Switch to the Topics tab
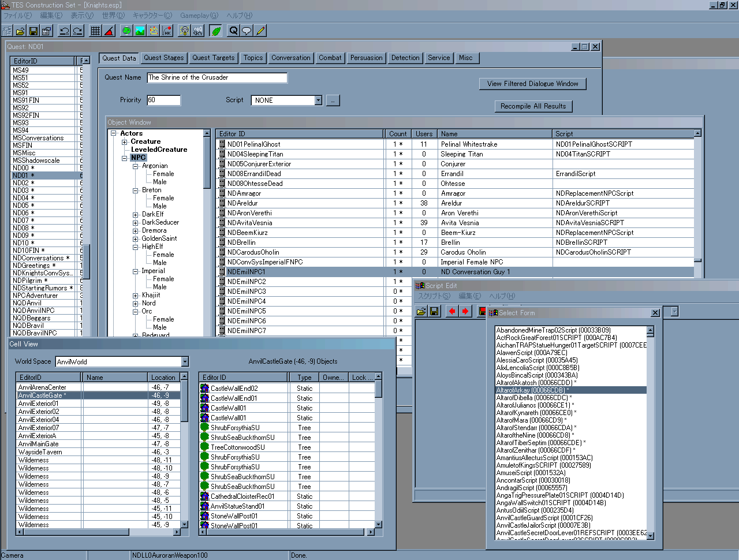 (x=253, y=58)
